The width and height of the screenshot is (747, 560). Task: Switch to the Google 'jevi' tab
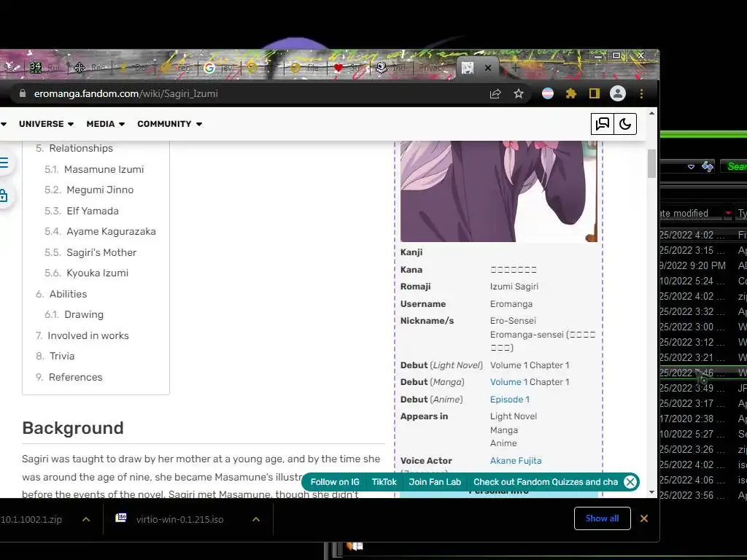pos(220,68)
